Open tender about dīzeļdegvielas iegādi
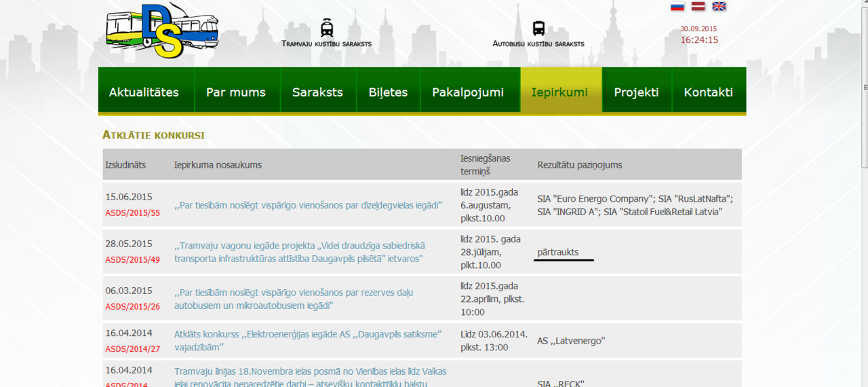868x387 pixels. [309, 205]
